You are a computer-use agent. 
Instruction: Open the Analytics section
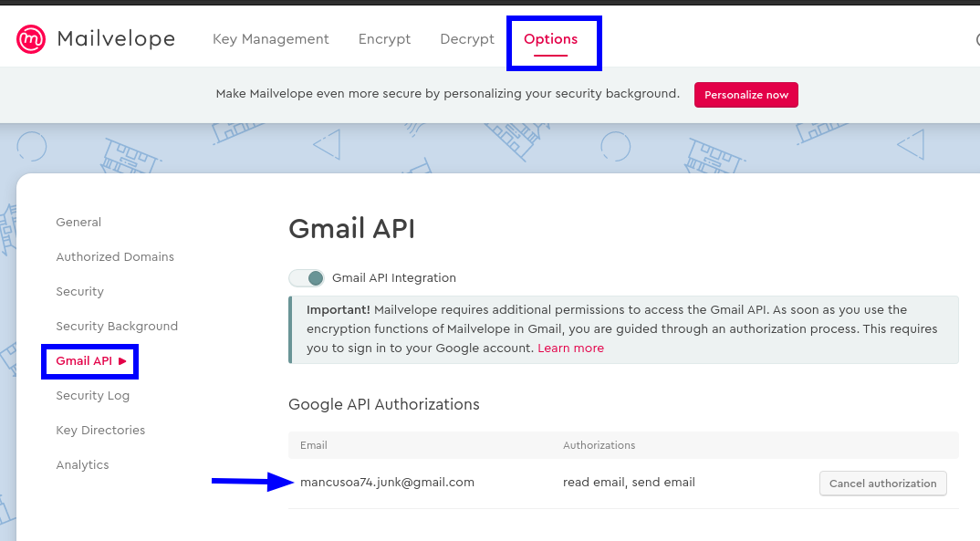[x=82, y=464]
